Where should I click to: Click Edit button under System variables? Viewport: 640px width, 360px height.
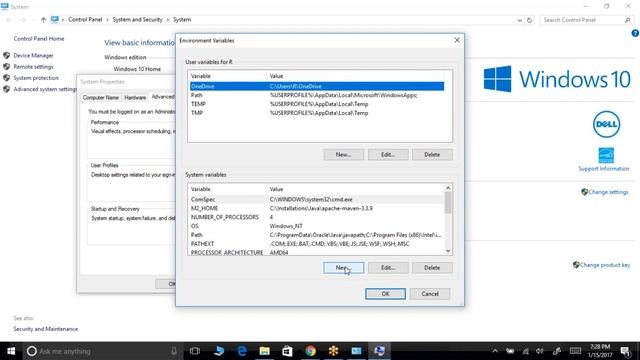(388, 268)
